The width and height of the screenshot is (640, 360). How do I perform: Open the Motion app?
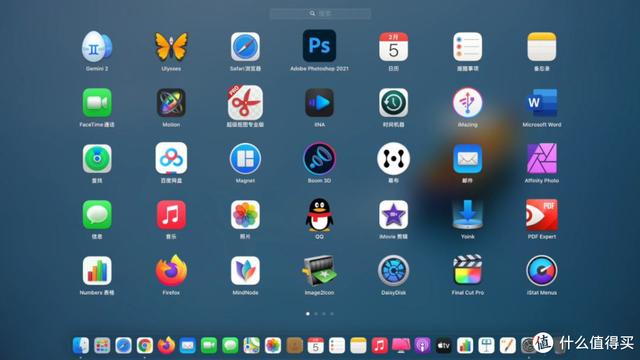point(171,102)
